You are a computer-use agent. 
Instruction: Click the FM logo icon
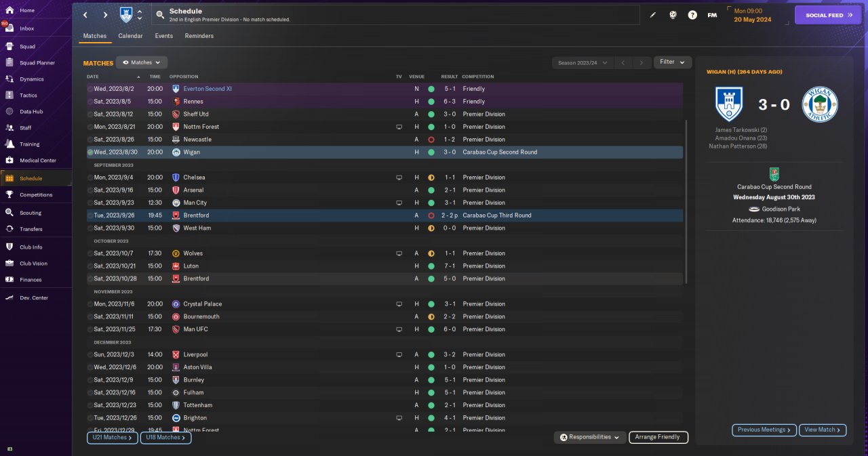712,15
